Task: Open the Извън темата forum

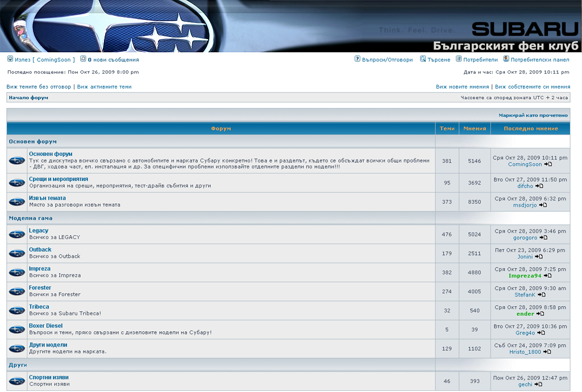Action: point(47,198)
